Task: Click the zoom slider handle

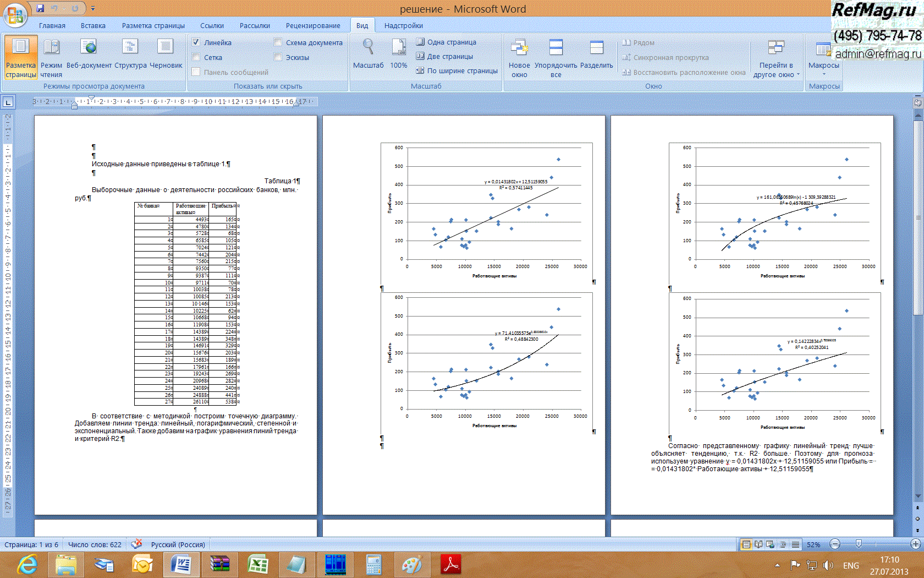Action: (859, 544)
